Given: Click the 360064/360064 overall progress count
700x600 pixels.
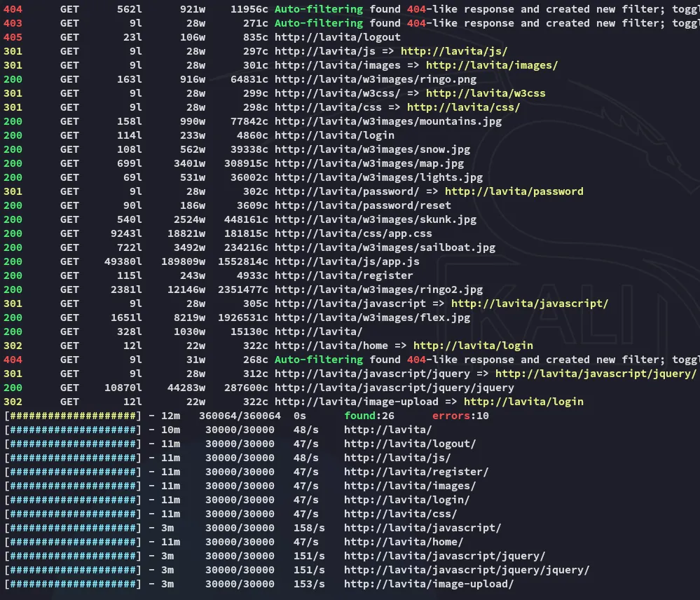Looking at the screenshot, I should (x=240, y=416).
